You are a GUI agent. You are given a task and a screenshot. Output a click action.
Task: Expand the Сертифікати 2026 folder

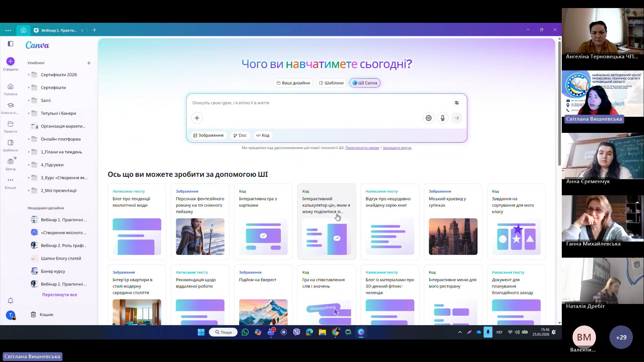pos(29,75)
